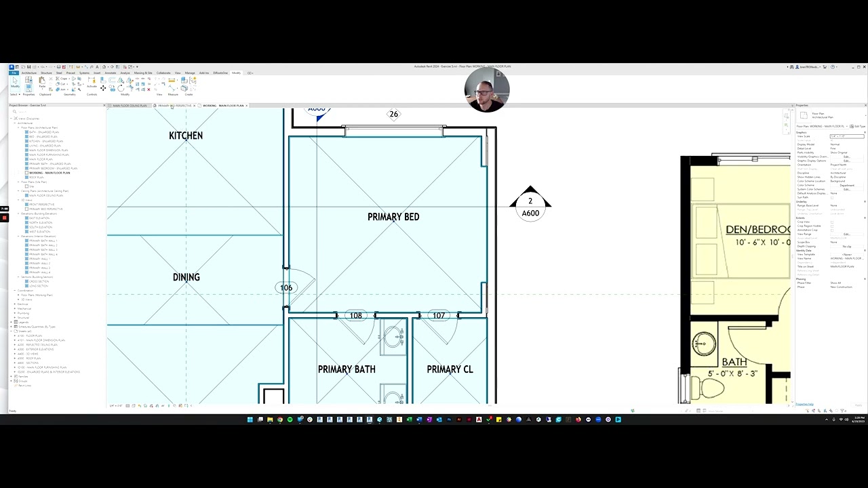The image size is (868, 488).
Task: Select the Rotate tool in Modify panel
Action: tap(121, 87)
